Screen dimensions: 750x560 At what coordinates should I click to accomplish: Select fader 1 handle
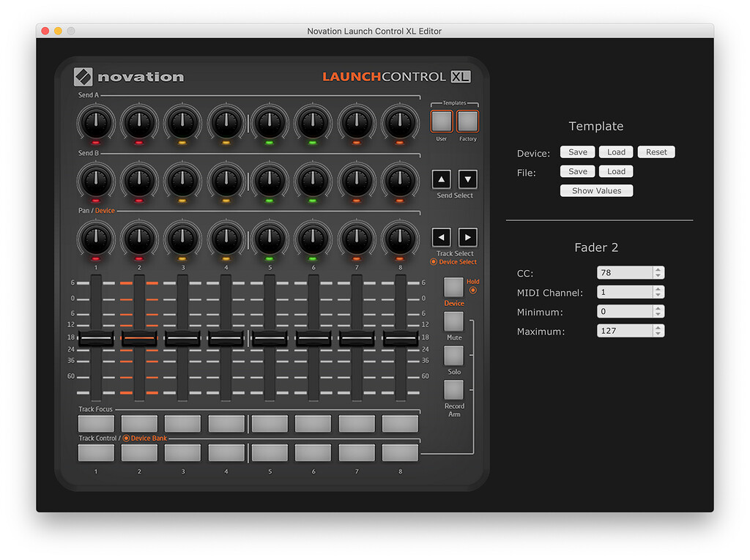(x=96, y=338)
